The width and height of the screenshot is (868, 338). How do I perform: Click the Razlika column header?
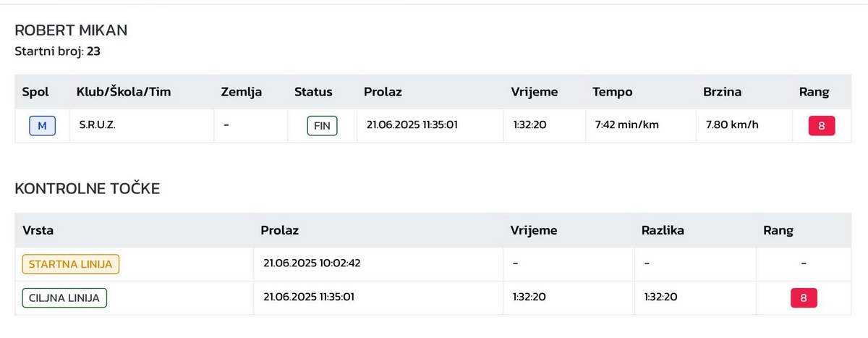pyautogui.click(x=663, y=231)
